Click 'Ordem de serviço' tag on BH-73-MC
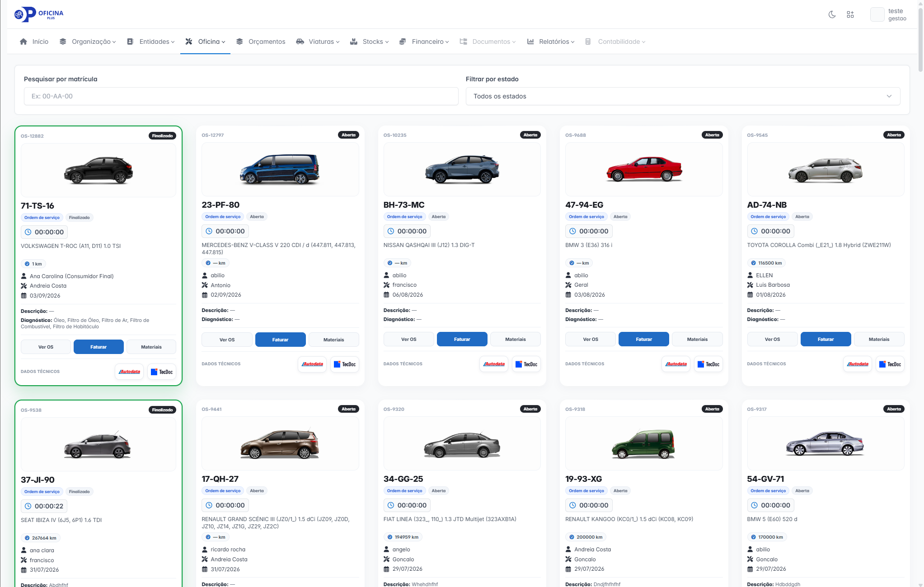The height and width of the screenshot is (587, 924). pyautogui.click(x=404, y=217)
